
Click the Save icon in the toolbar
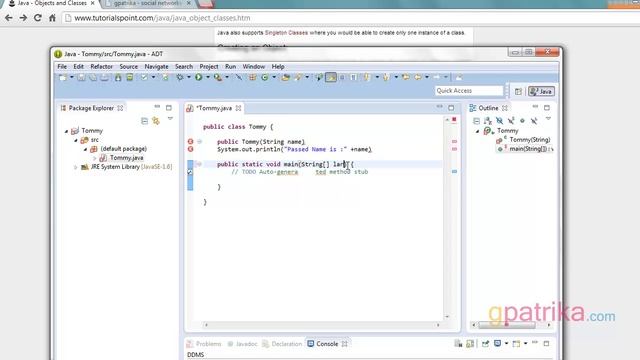click(x=81, y=77)
